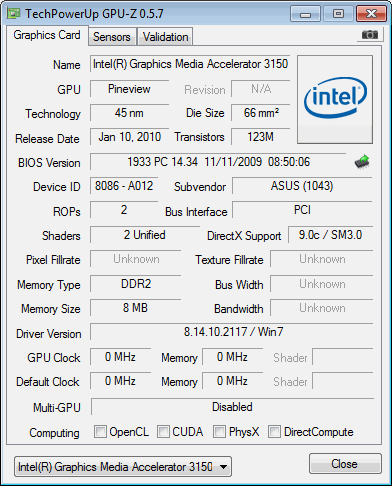392x486 pixels.
Task: Click the 'TechPowerUp GPU-Z 0.5.7' title text
Action: pyautogui.click(x=94, y=14)
